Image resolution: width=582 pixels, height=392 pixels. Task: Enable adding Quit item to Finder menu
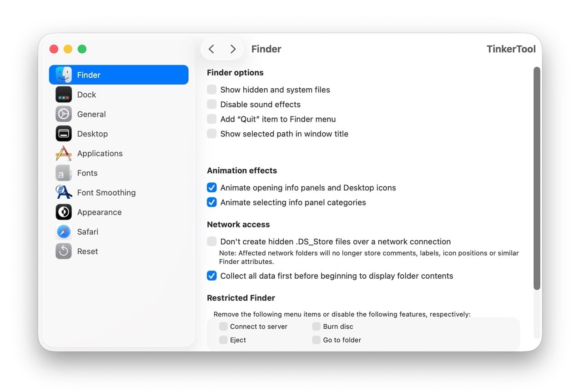211,119
